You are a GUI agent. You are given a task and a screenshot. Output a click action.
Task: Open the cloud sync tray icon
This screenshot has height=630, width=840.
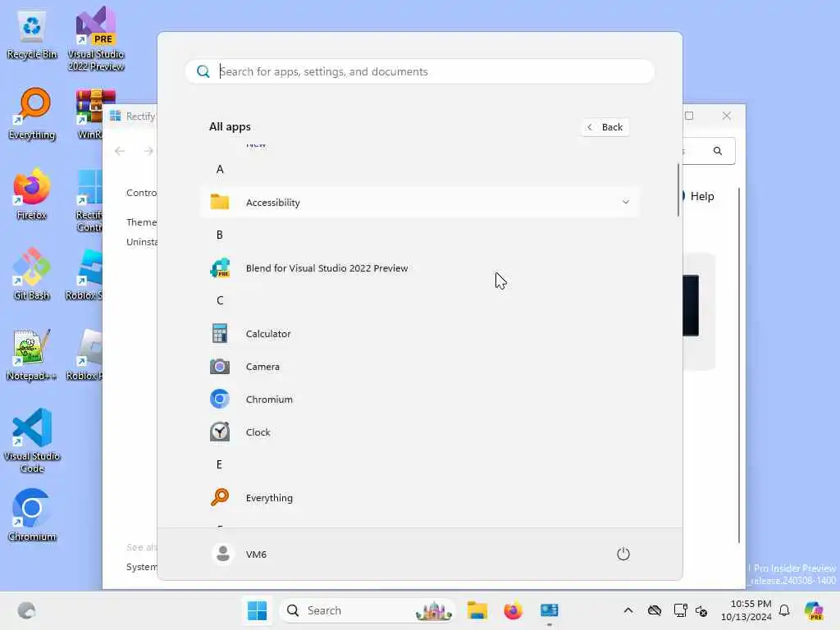point(654,610)
